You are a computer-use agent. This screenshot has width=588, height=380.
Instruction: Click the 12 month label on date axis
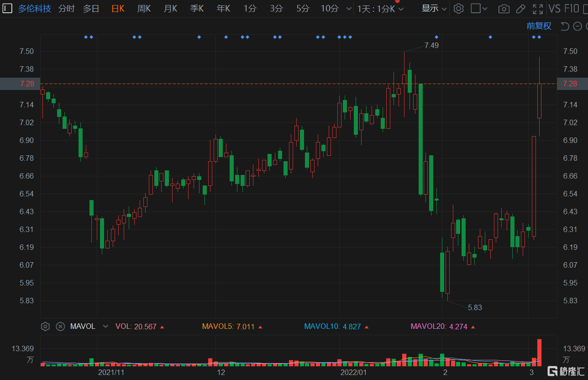click(221, 372)
